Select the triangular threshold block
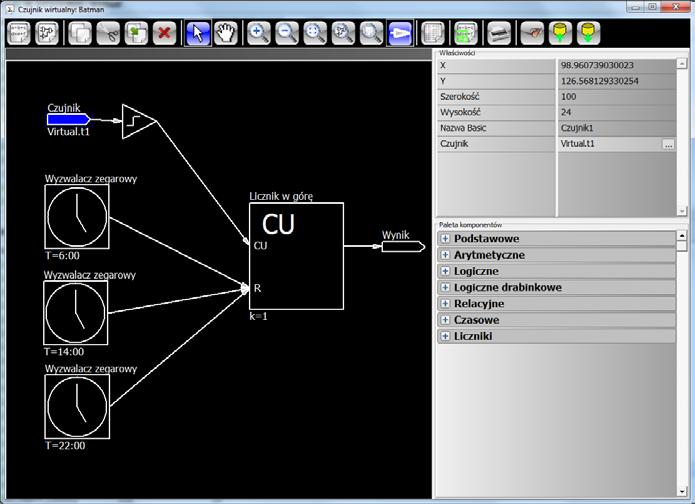 (x=137, y=121)
